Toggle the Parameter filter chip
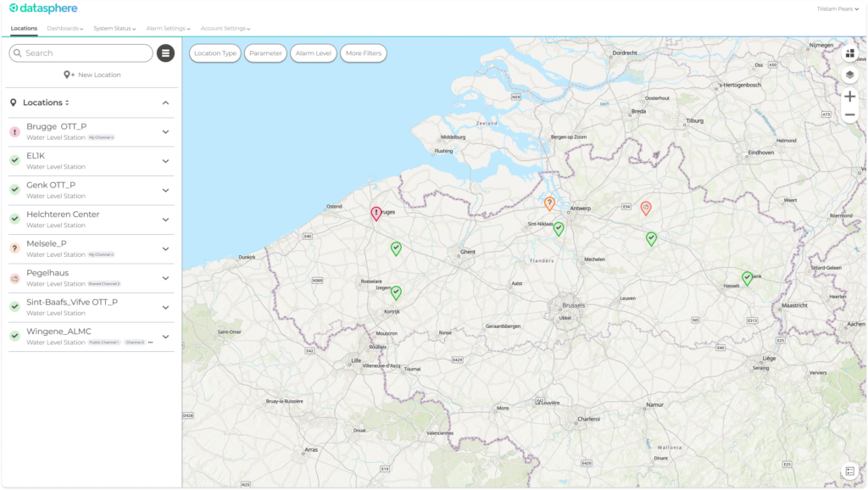Image resolution: width=868 pixels, height=490 pixels. [265, 53]
